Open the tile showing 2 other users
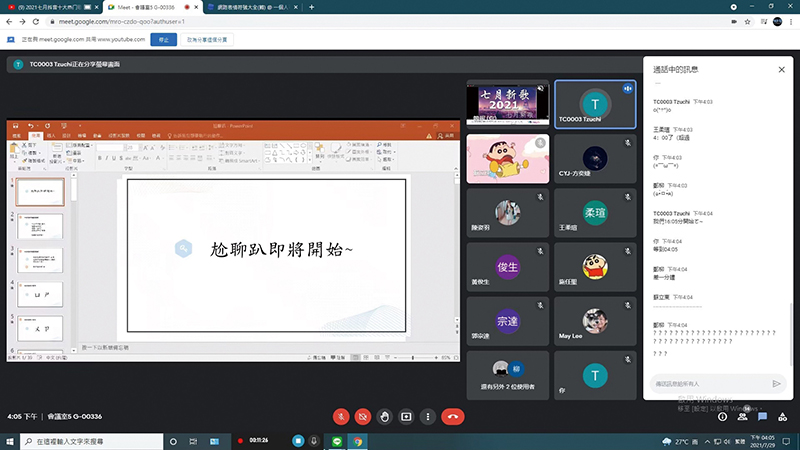Viewport: 800px width, 450px height. click(508, 375)
